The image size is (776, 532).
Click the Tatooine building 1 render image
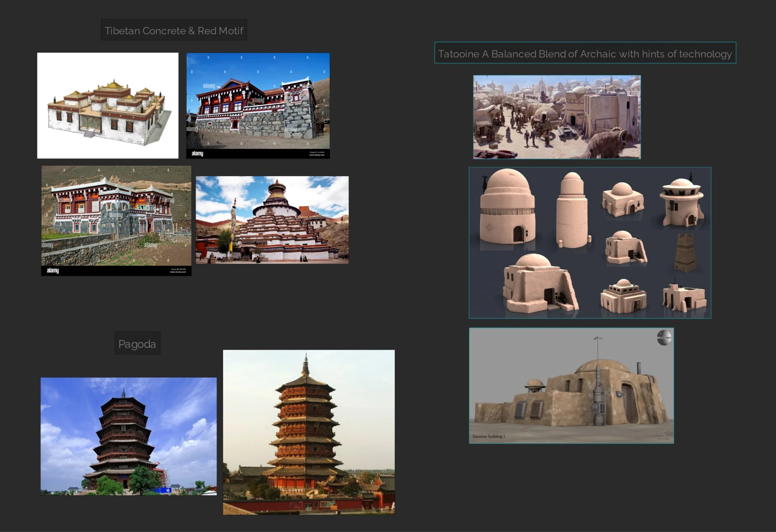pos(571,386)
